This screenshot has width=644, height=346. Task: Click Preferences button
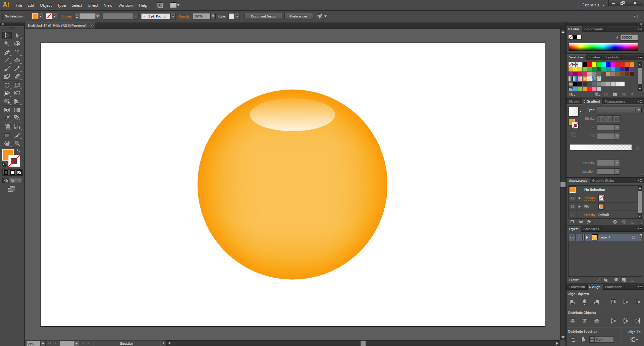(299, 16)
